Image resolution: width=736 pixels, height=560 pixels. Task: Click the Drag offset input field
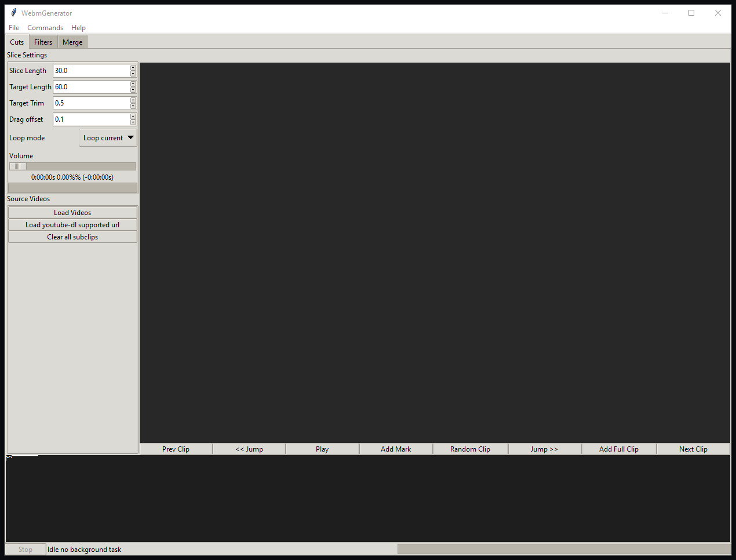pyautogui.click(x=92, y=119)
